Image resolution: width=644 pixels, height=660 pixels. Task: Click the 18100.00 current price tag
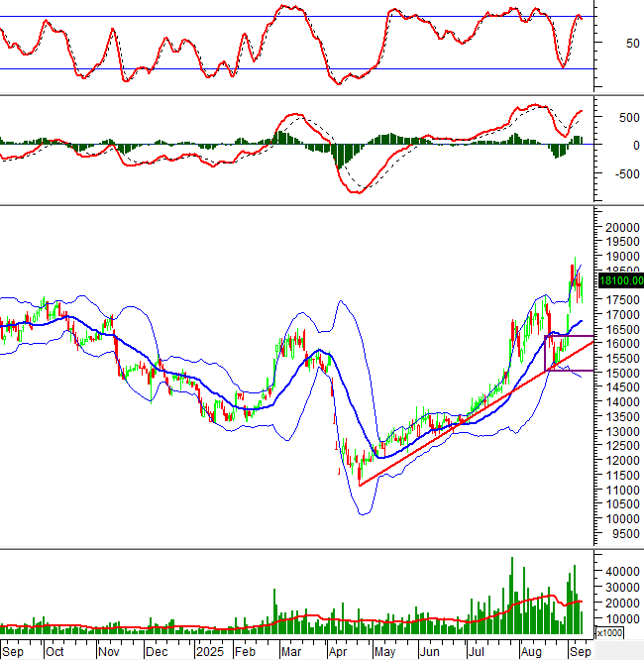[620, 280]
